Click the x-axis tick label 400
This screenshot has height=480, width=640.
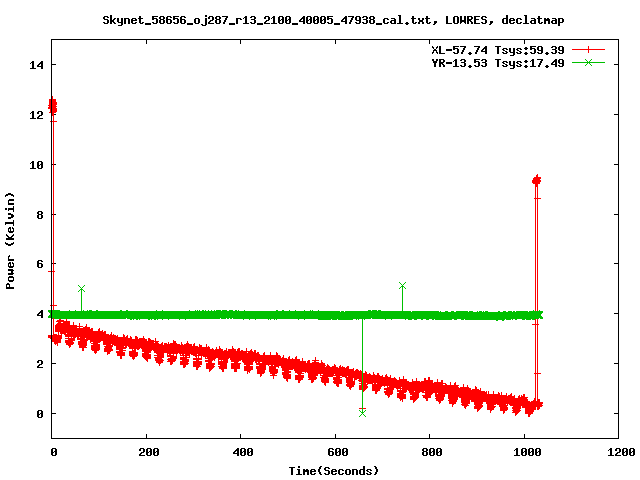[x=242, y=452]
